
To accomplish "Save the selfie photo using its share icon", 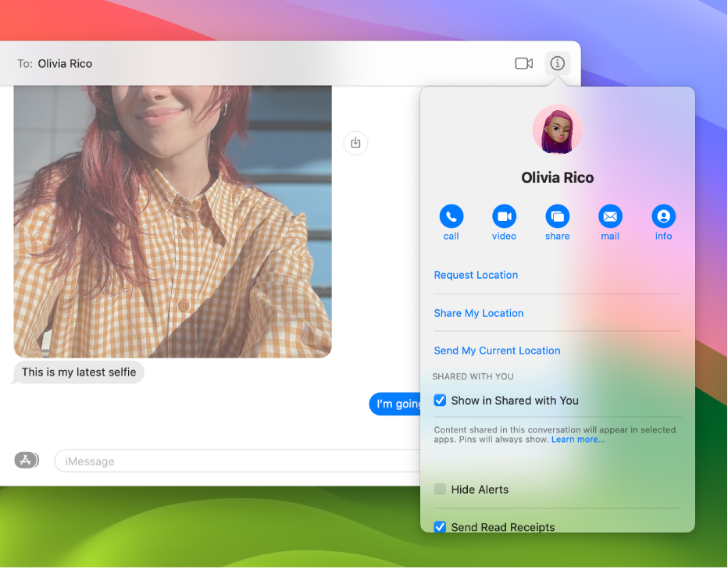I will 355,143.
